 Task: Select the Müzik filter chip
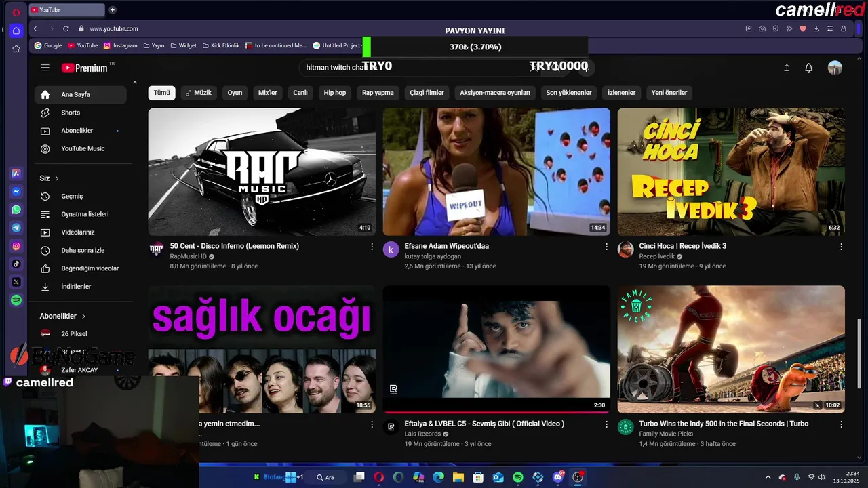pyautogui.click(x=199, y=93)
